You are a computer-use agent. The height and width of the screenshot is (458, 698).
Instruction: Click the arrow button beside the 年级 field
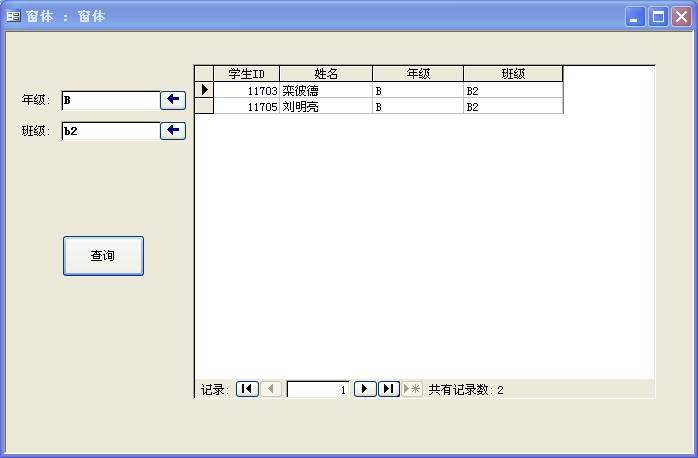pos(173,100)
